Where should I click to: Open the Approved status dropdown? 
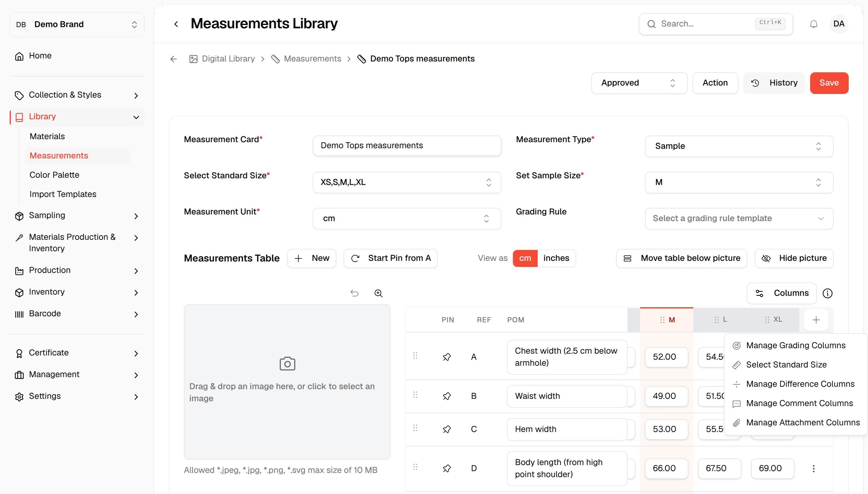tap(639, 83)
